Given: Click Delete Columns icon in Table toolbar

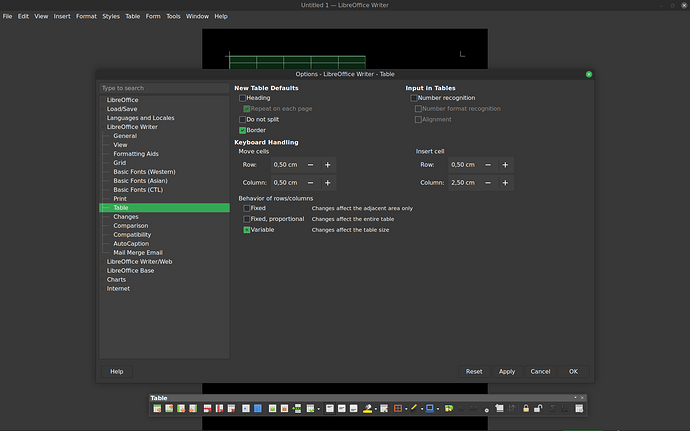Looking at the screenshot, I should [219, 409].
